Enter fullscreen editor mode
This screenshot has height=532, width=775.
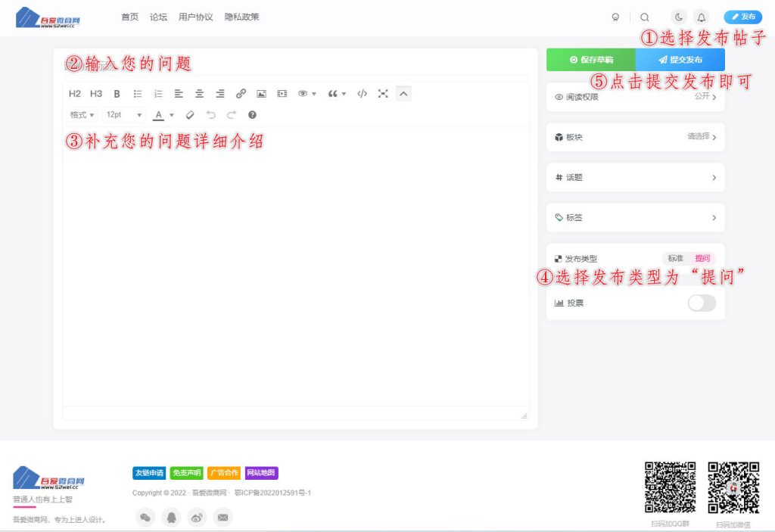tap(383, 94)
